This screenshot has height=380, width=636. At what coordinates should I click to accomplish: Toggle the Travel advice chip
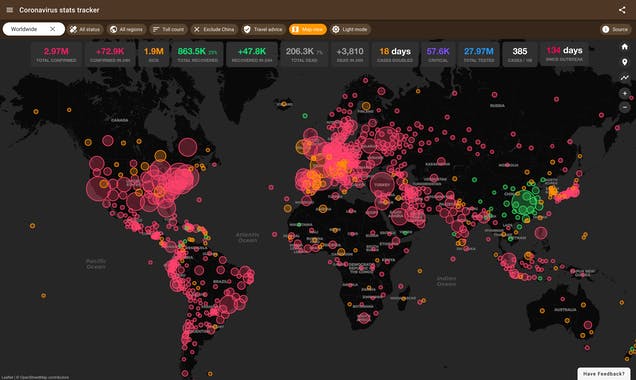[263, 29]
